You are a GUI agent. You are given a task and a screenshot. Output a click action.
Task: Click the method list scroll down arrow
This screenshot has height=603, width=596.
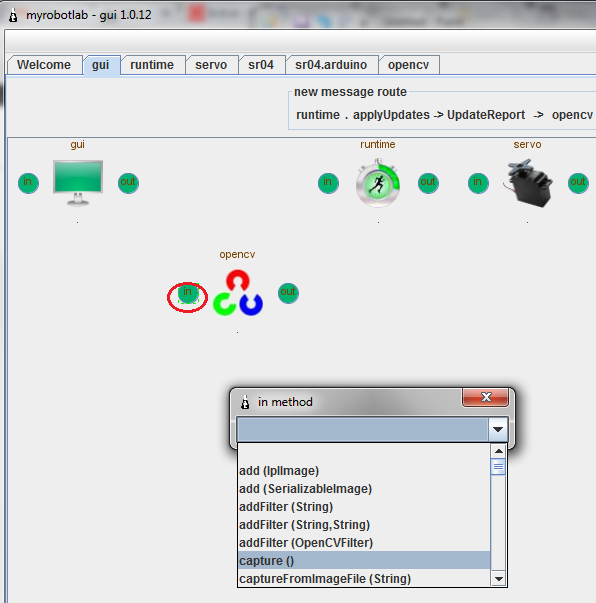click(499, 578)
